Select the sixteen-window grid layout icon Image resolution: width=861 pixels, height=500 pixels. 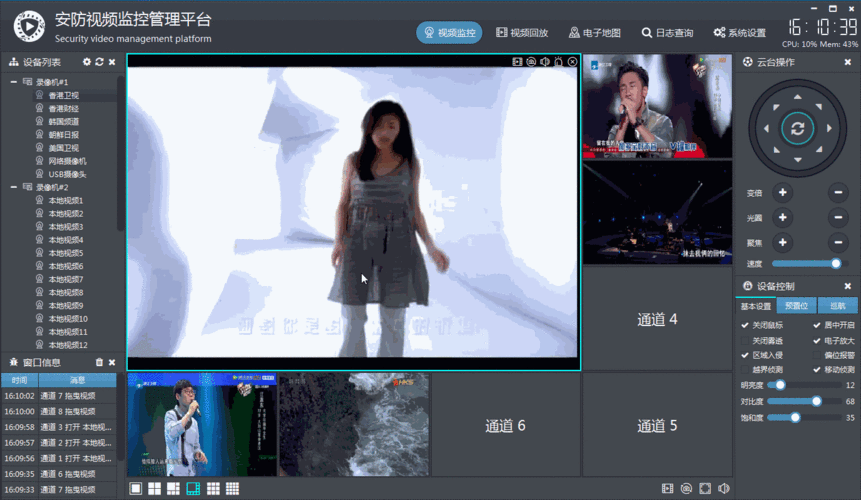(232, 488)
